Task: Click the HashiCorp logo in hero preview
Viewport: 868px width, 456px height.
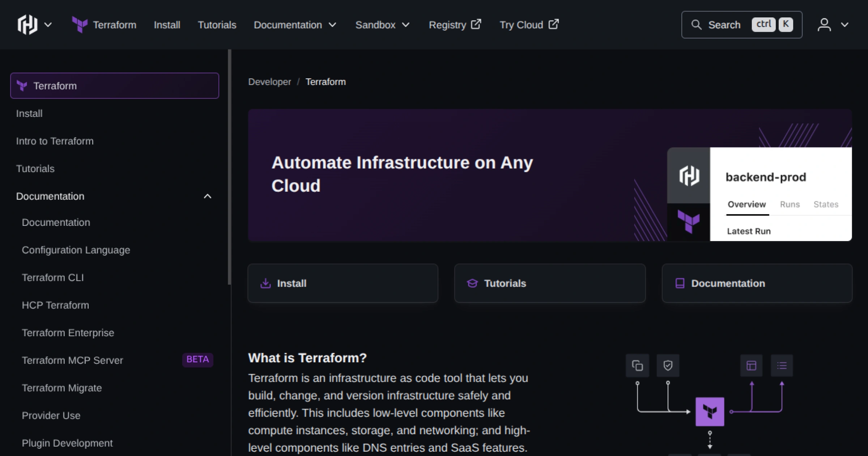Action: point(689,176)
